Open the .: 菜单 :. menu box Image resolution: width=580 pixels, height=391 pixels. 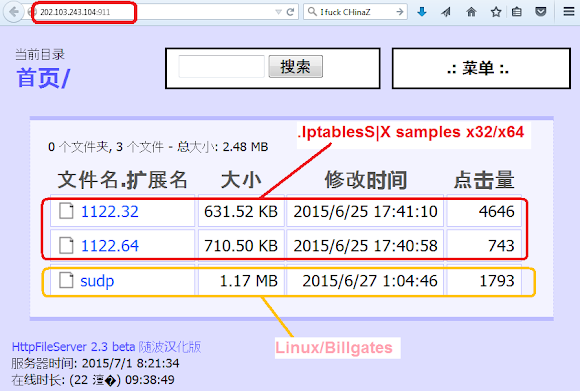pos(481,68)
